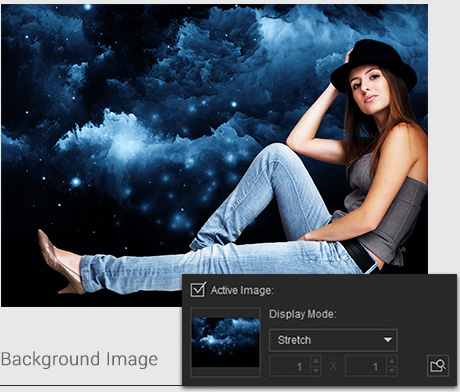Increase the first tile value with up arrow

coord(316,361)
